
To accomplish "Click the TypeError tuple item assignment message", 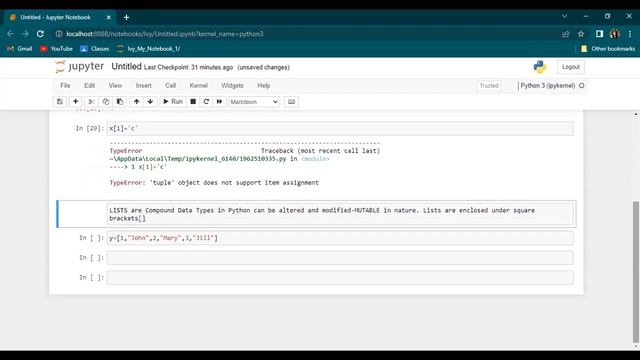I will [214, 182].
